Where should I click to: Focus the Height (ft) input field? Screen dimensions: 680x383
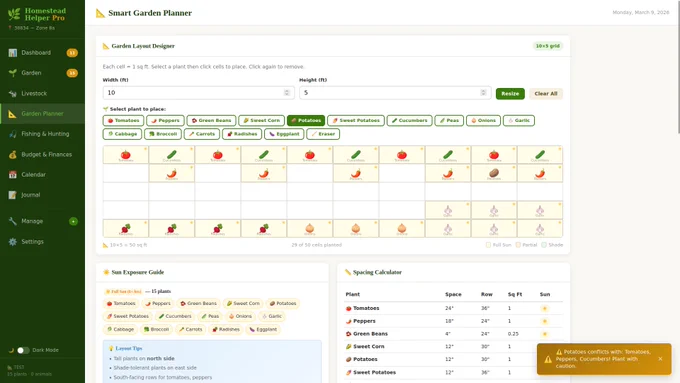coord(395,93)
